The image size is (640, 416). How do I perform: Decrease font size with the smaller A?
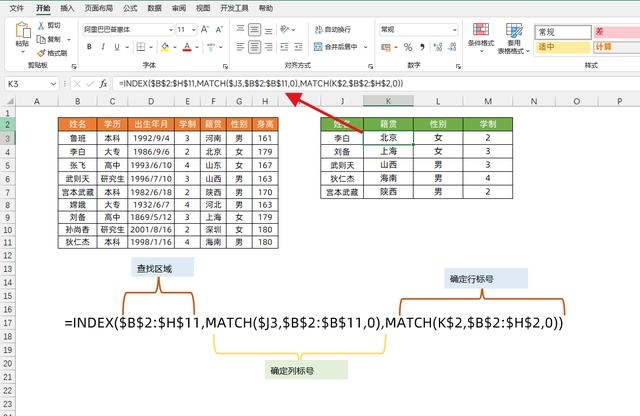click(219, 29)
